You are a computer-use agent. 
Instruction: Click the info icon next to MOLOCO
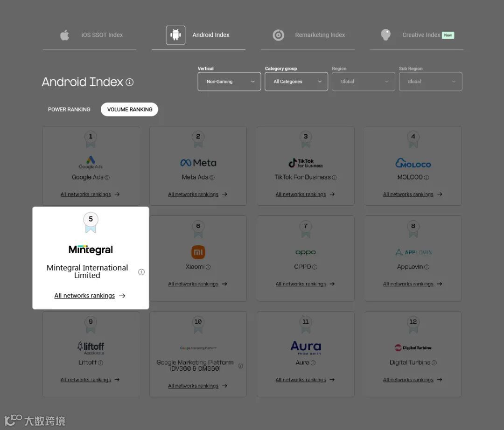(427, 178)
